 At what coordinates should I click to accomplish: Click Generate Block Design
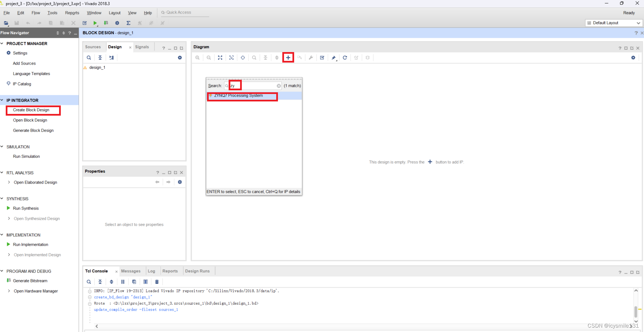click(x=33, y=131)
